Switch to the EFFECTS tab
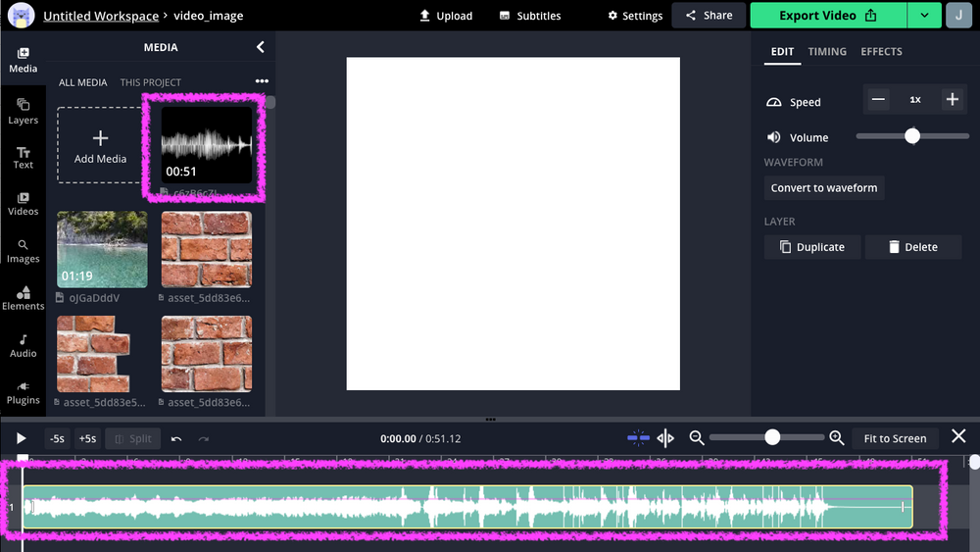 (881, 51)
